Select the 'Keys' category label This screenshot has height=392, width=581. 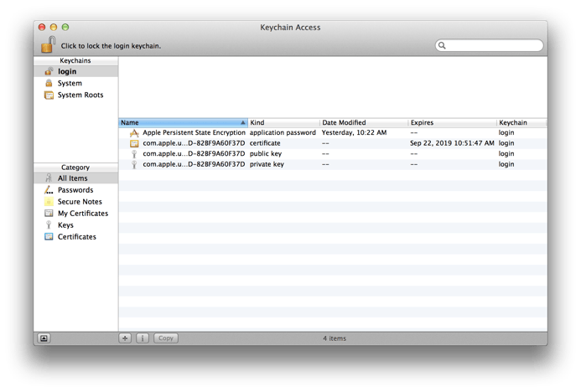click(65, 225)
